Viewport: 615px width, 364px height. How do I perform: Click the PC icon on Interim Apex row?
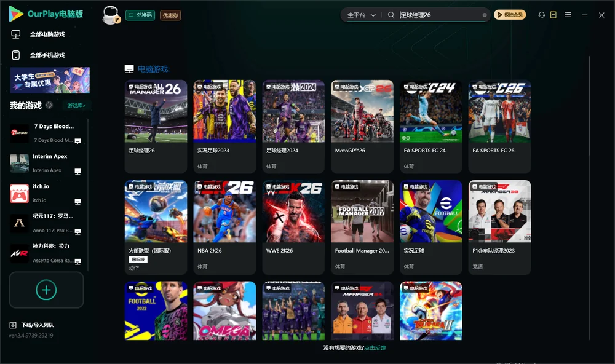coord(77,172)
